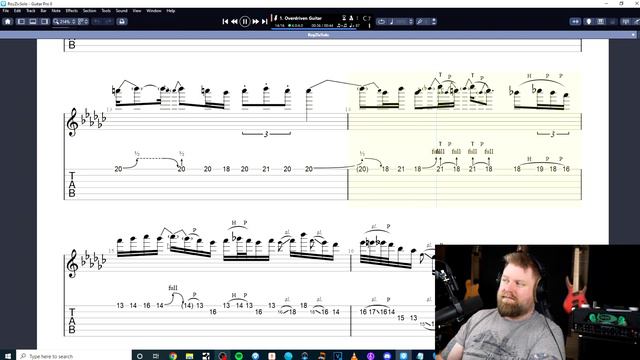Launch Google Chrome from the taskbar
The image size is (640, 360).
point(173,356)
